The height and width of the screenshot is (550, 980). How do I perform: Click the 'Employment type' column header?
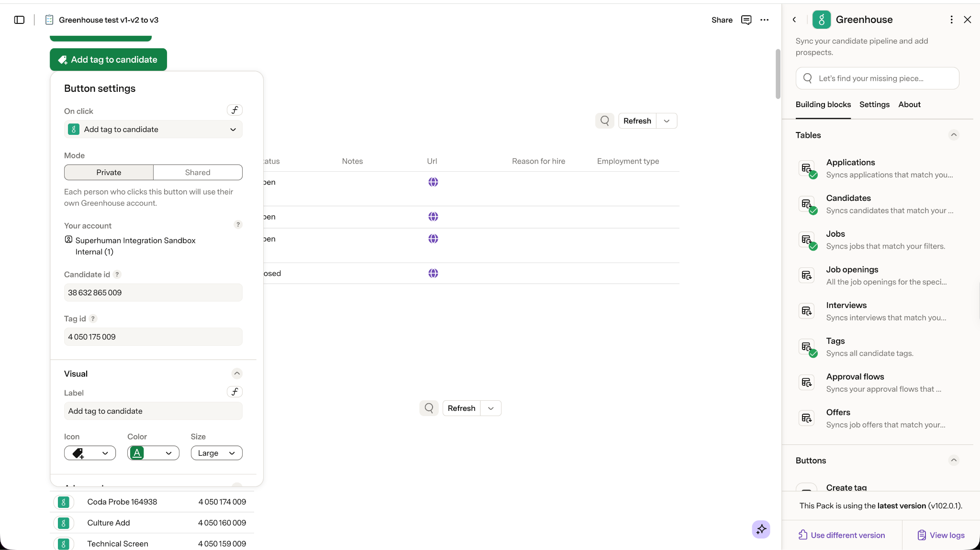[x=628, y=161]
